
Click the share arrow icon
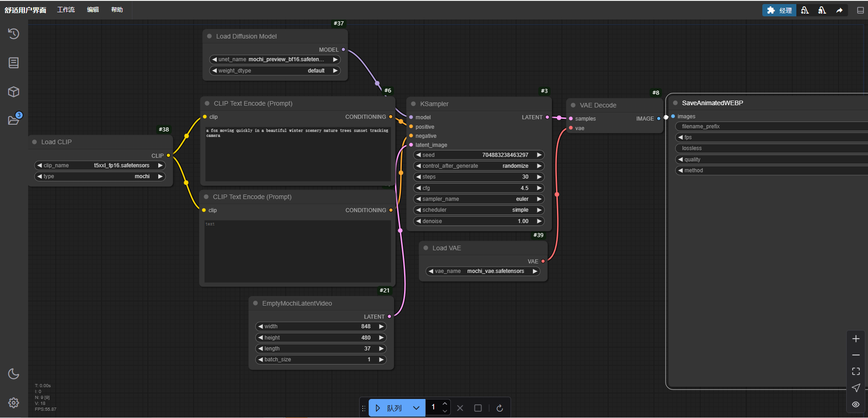click(x=839, y=10)
